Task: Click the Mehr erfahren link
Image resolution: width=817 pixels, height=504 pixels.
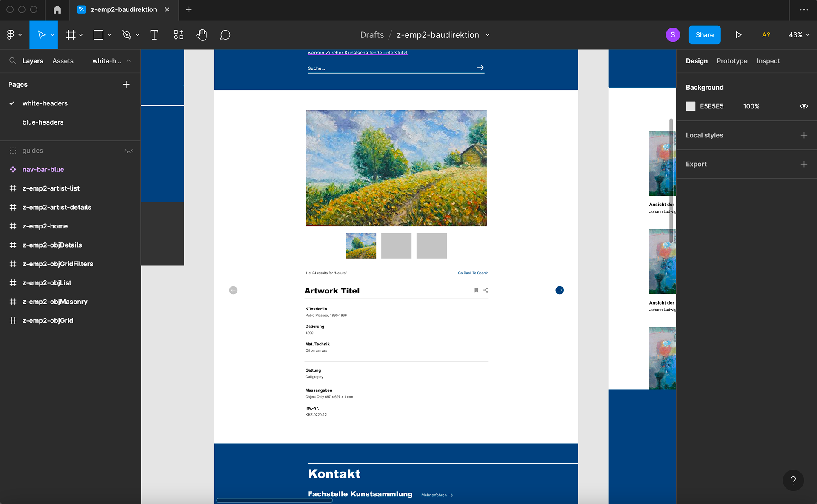Action: coord(437,495)
